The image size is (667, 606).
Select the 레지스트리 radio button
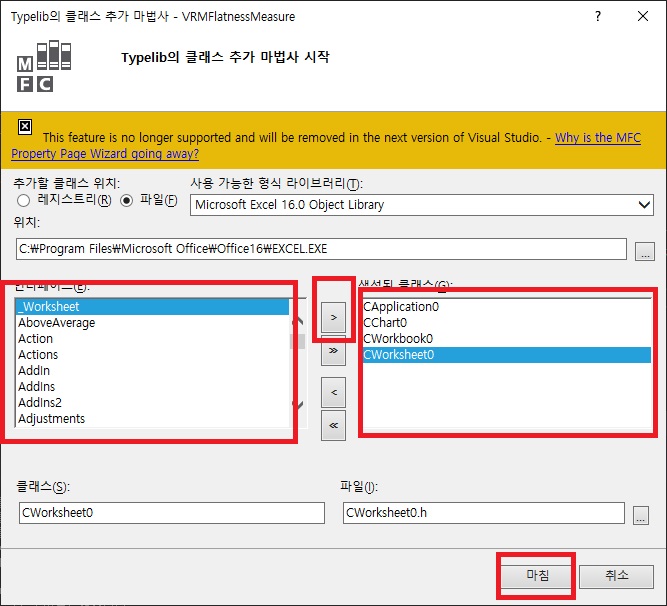click(x=23, y=200)
